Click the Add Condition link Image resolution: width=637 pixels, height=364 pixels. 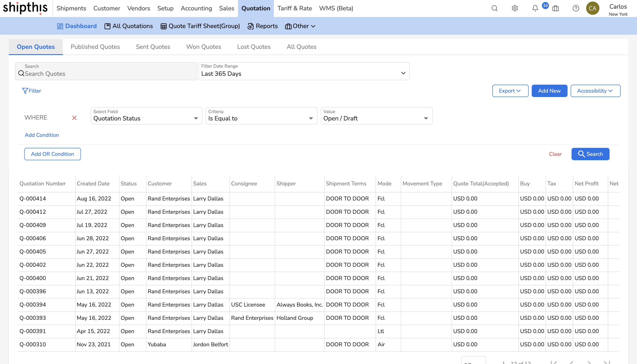click(x=42, y=135)
